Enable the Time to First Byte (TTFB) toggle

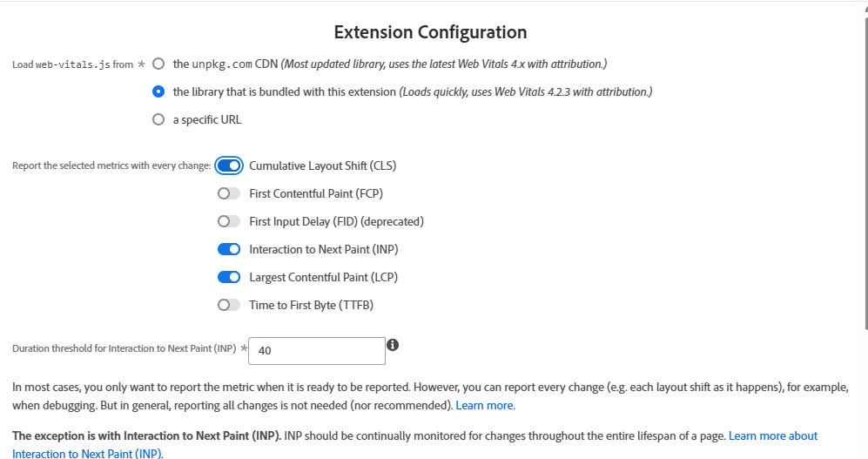229,305
